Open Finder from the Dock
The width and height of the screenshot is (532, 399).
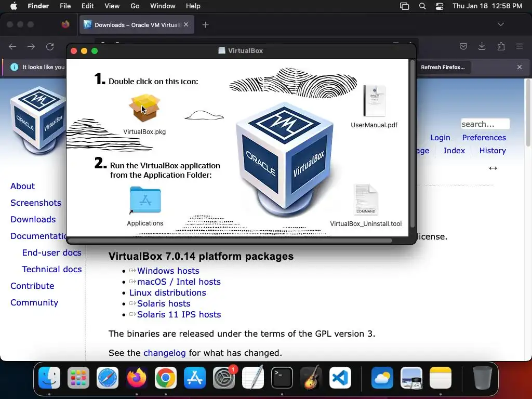pyautogui.click(x=49, y=378)
